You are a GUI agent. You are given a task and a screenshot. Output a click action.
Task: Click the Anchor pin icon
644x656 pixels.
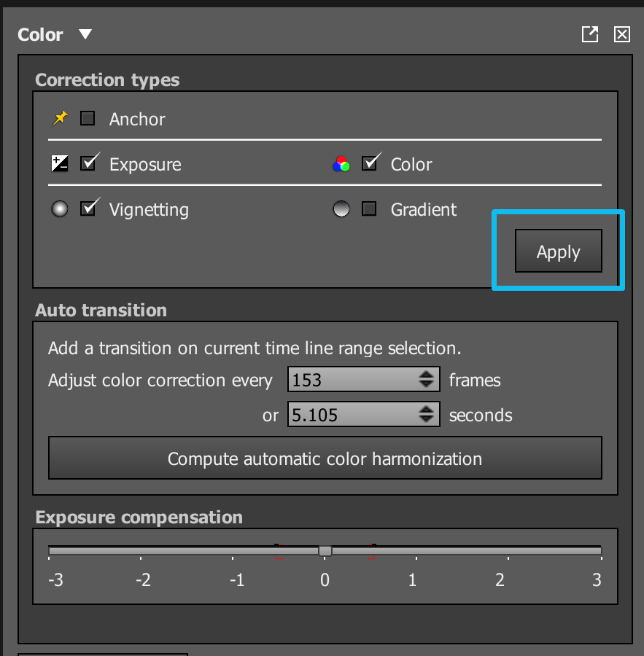click(x=59, y=117)
